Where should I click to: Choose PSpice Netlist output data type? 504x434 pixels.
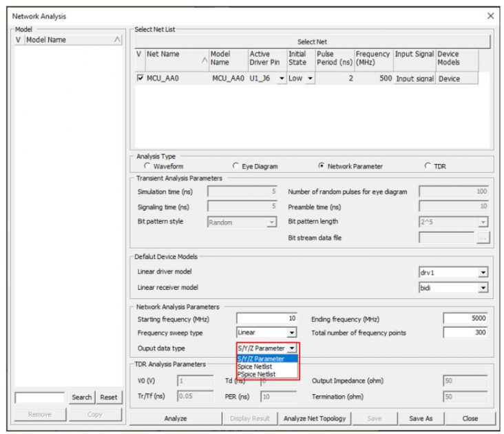(256, 374)
